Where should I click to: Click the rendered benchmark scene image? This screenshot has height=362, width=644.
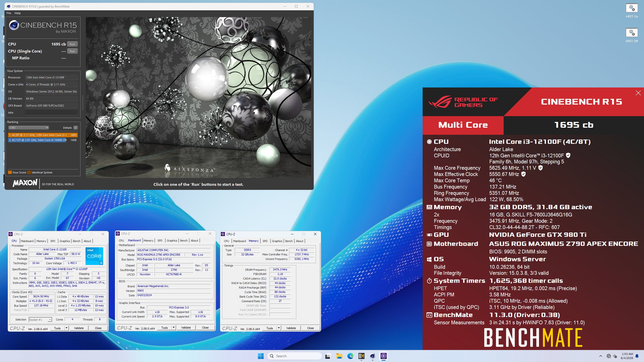pos(198,98)
